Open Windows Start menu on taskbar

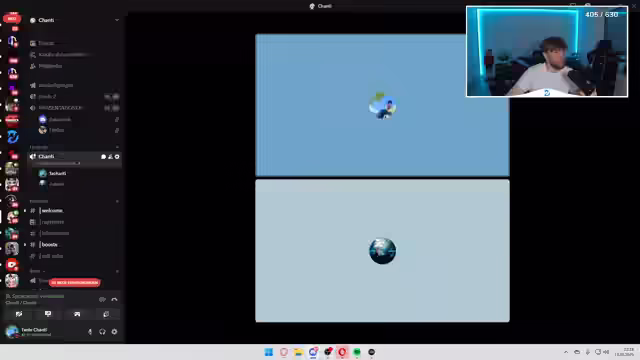[269, 352]
